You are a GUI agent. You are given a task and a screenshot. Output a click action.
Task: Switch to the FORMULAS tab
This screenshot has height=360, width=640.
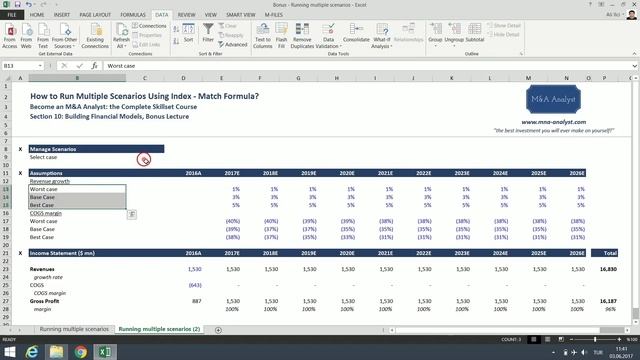pos(133,15)
